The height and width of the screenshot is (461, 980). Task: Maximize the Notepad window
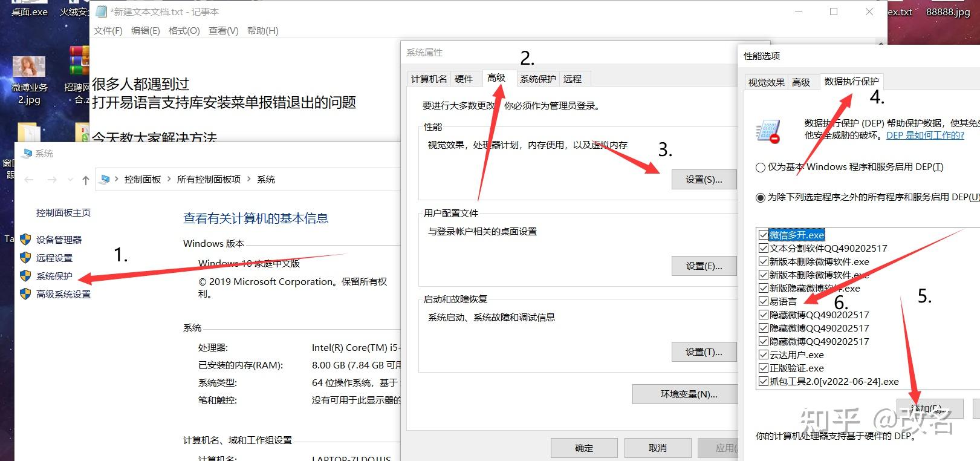834,11
